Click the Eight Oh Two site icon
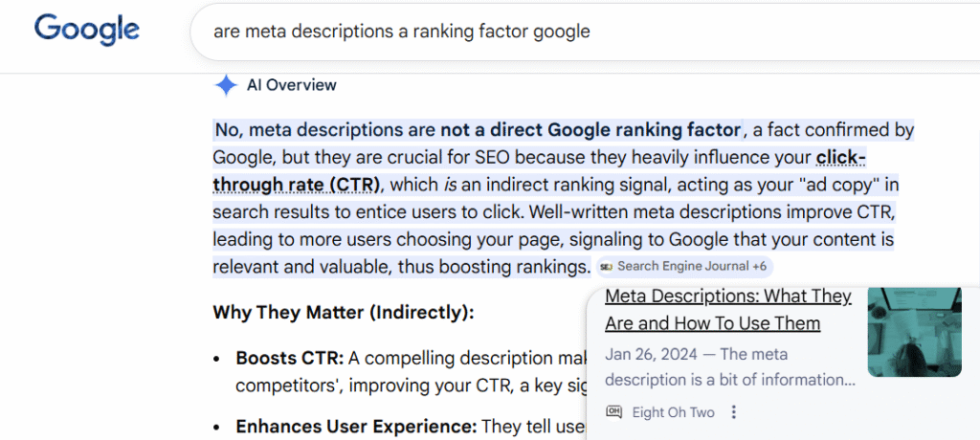The height and width of the screenshot is (440, 980). click(614, 412)
